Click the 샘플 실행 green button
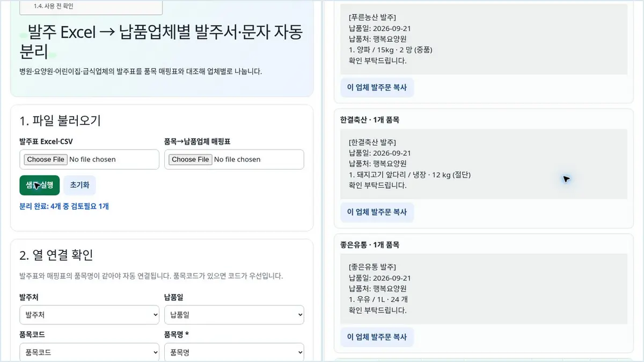644x362 pixels. (x=39, y=186)
